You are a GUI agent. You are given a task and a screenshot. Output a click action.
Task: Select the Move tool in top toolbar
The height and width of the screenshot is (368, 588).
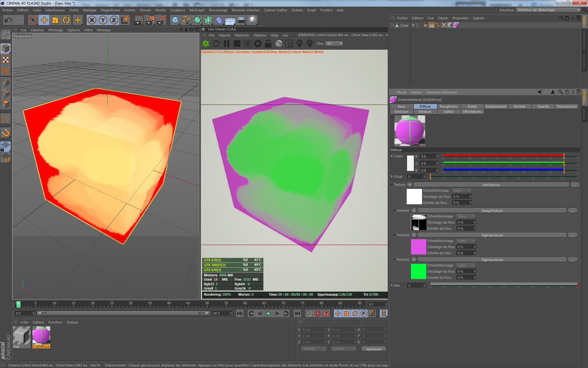(44, 20)
